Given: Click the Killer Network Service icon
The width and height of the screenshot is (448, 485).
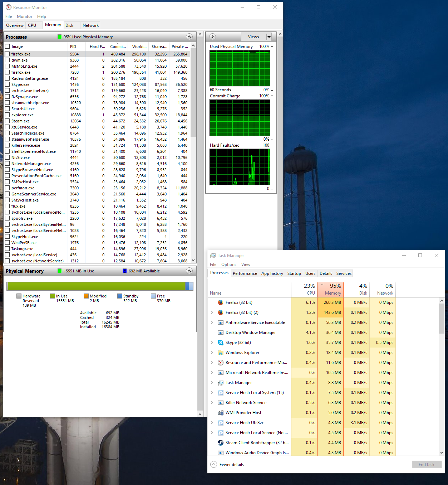Looking at the screenshot, I should click(x=221, y=403).
